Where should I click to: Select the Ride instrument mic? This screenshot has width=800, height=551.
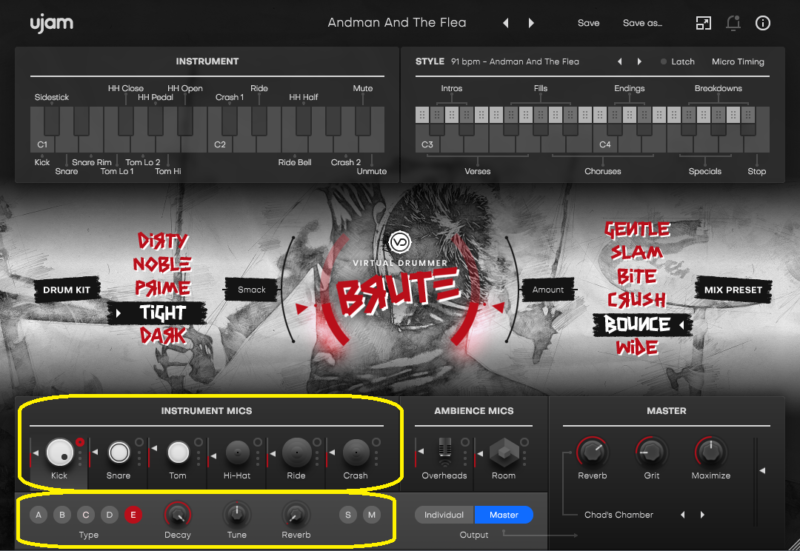(x=296, y=453)
